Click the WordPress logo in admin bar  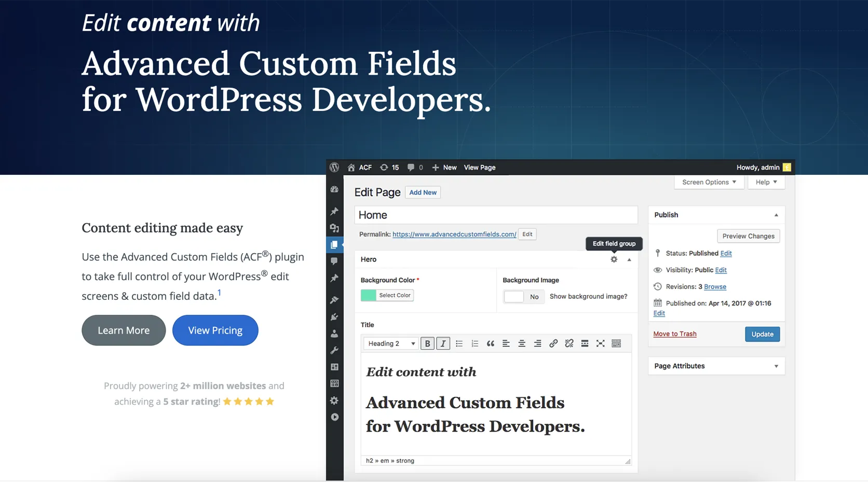[334, 167]
